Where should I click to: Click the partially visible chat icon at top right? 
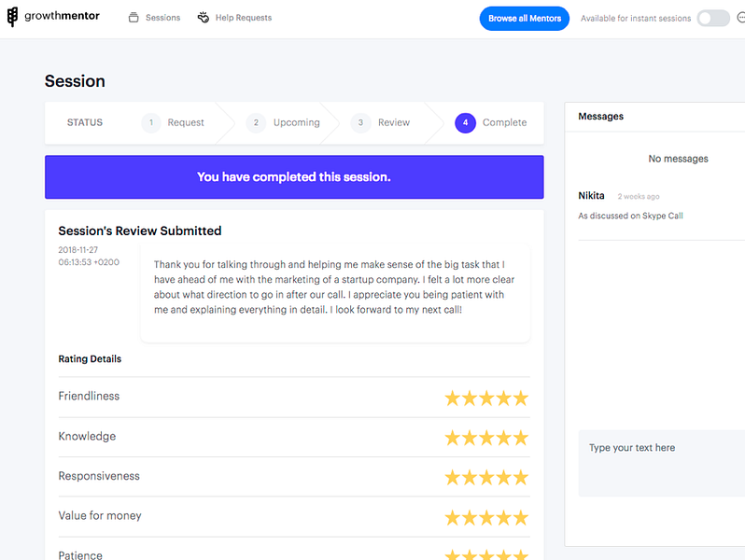tap(740, 18)
